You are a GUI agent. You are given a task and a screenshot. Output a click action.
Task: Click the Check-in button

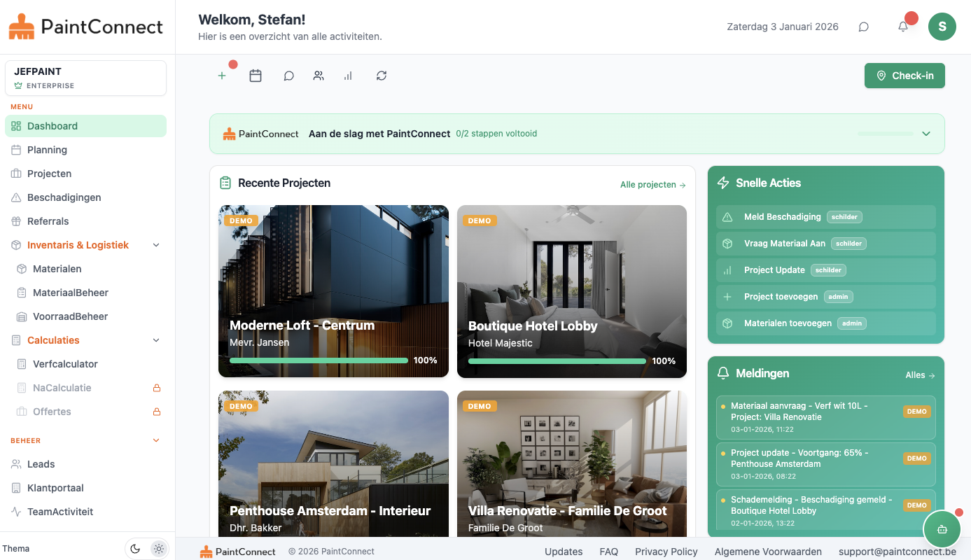[904, 75]
